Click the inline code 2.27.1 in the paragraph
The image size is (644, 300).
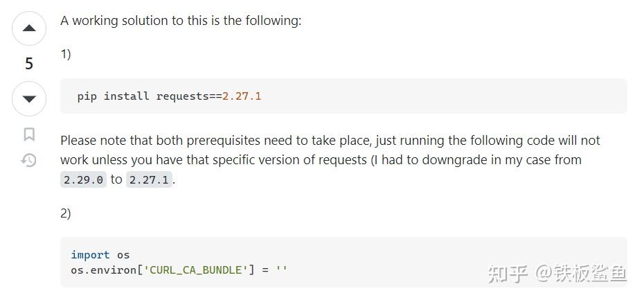(x=149, y=180)
